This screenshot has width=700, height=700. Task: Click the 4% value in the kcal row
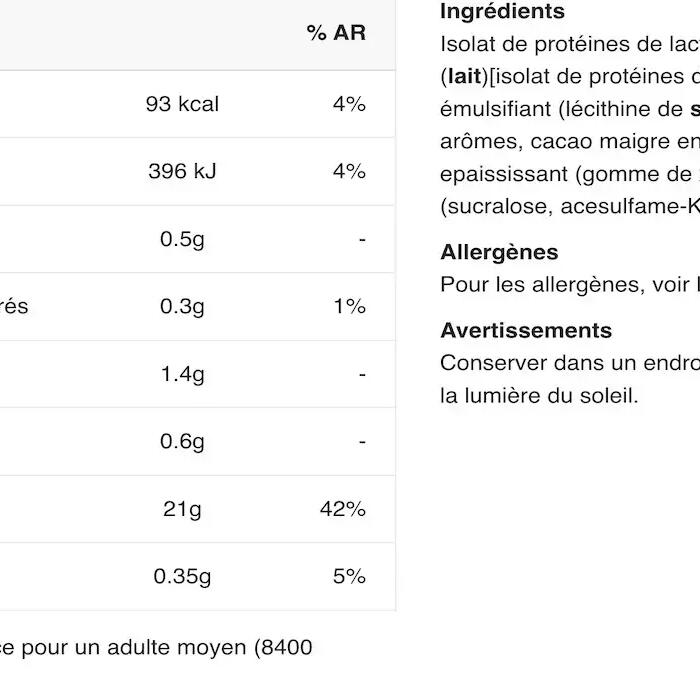click(x=349, y=104)
